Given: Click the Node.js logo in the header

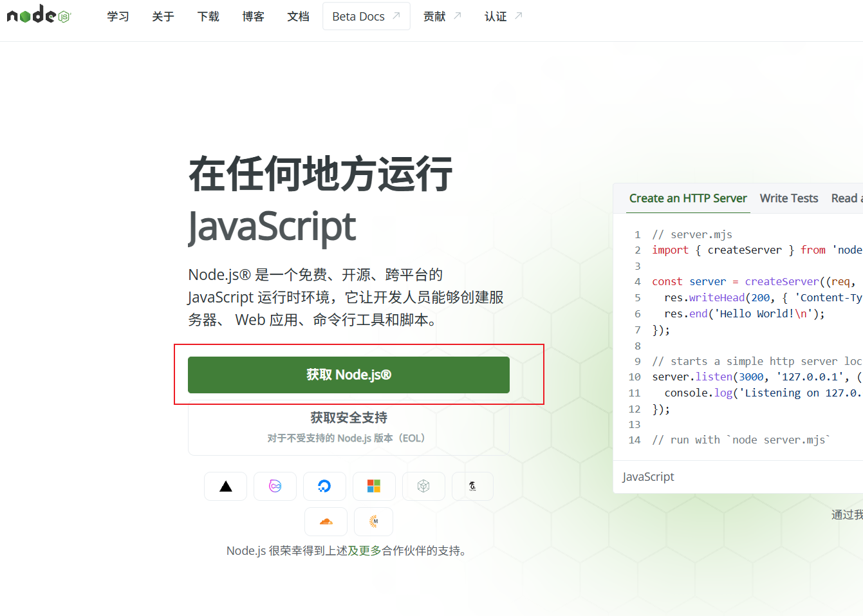Looking at the screenshot, I should pos(39,15).
